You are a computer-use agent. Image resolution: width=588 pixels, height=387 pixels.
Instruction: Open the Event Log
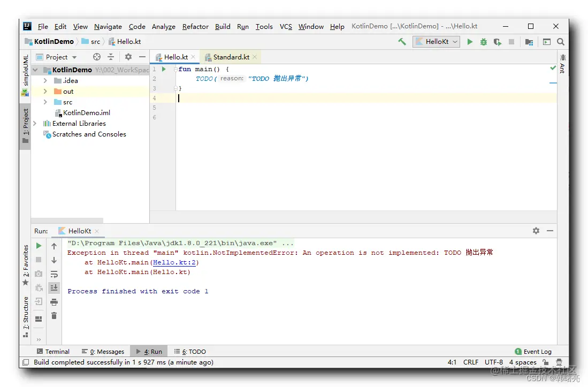(x=533, y=351)
